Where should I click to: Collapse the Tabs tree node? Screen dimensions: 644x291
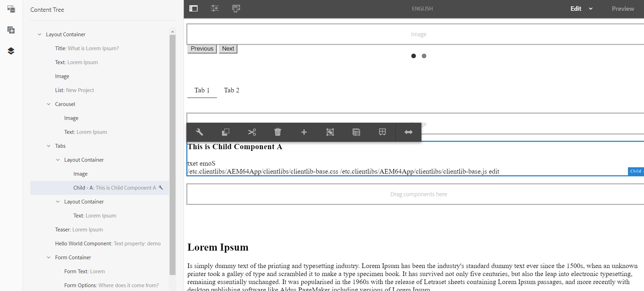coord(49,146)
